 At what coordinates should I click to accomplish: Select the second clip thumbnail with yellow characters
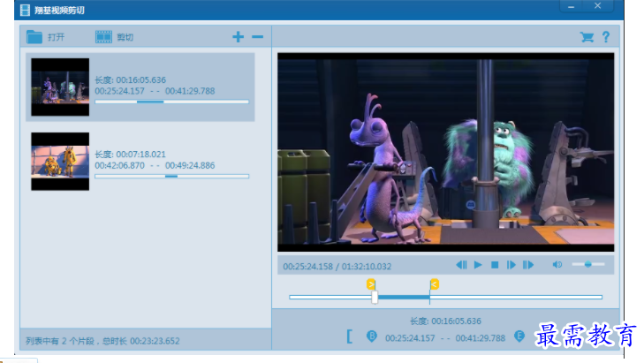(60, 162)
